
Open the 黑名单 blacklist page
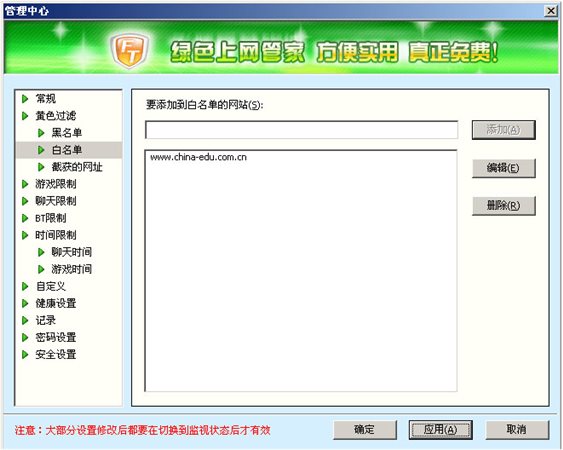pyautogui.click(x=67, y=133)
